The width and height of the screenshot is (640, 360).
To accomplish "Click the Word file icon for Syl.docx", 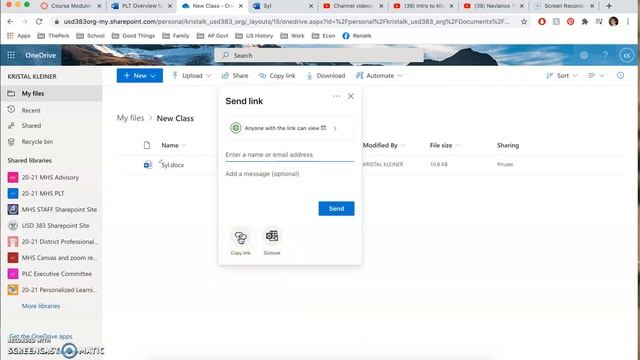I will point(148,164).
